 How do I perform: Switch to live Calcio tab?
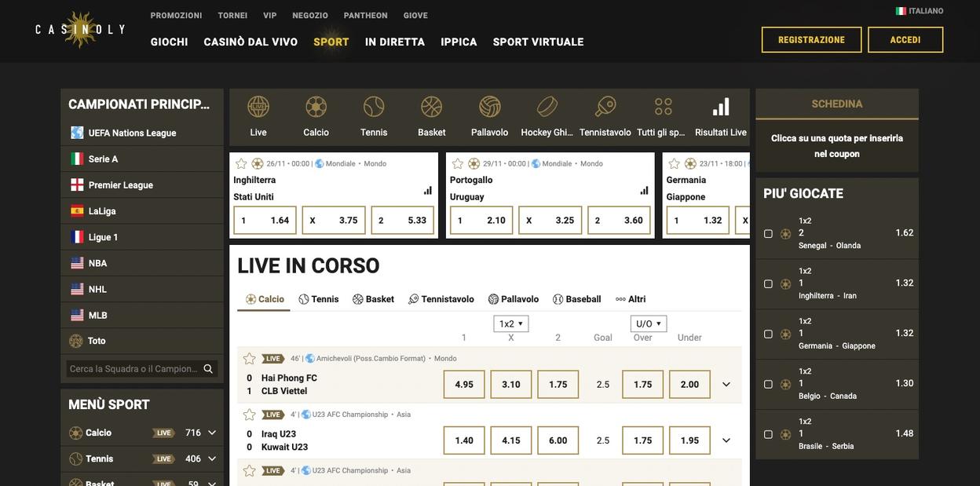click(x=265, y=299)
